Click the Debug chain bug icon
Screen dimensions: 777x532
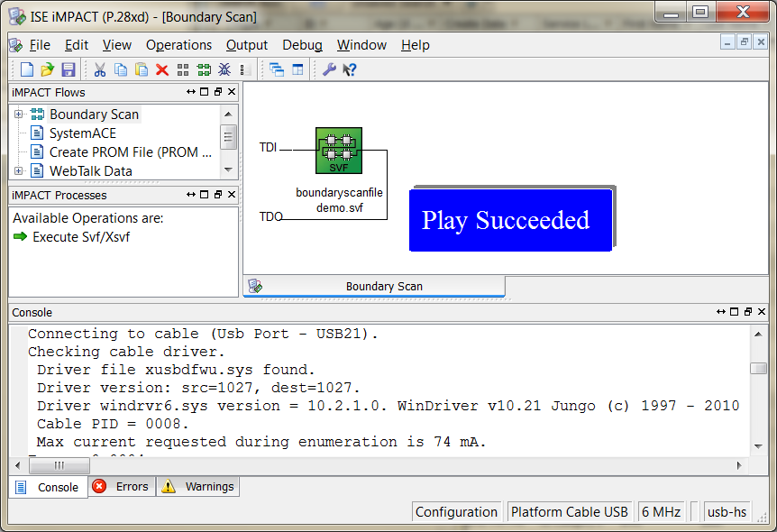[x=224, y=69]
